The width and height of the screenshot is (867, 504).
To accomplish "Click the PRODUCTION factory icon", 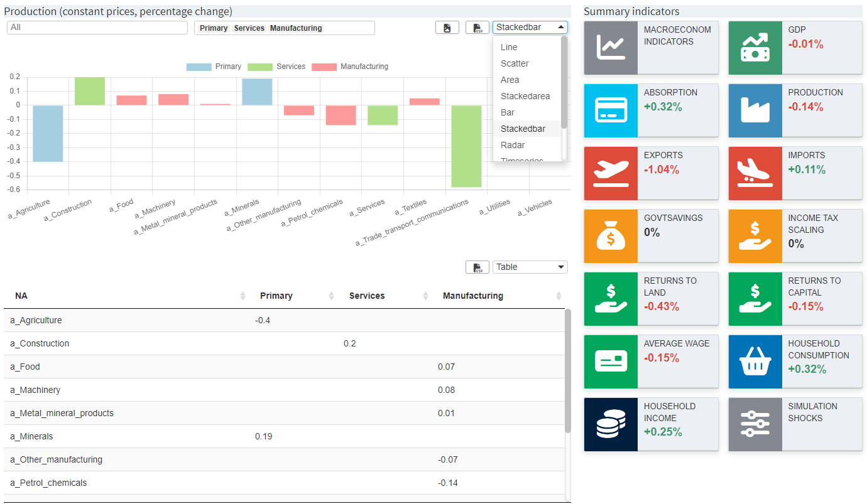I will (755, 110).
